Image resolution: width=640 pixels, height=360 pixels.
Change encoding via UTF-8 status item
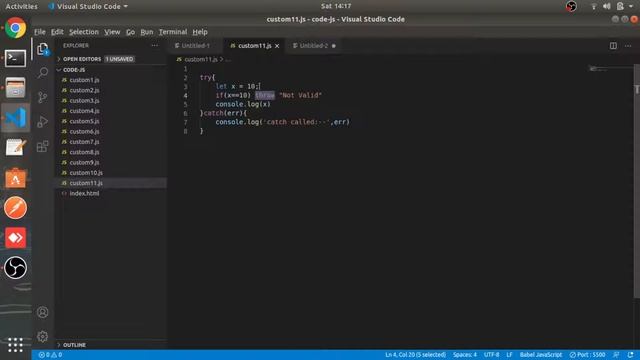tap(491, 355)
